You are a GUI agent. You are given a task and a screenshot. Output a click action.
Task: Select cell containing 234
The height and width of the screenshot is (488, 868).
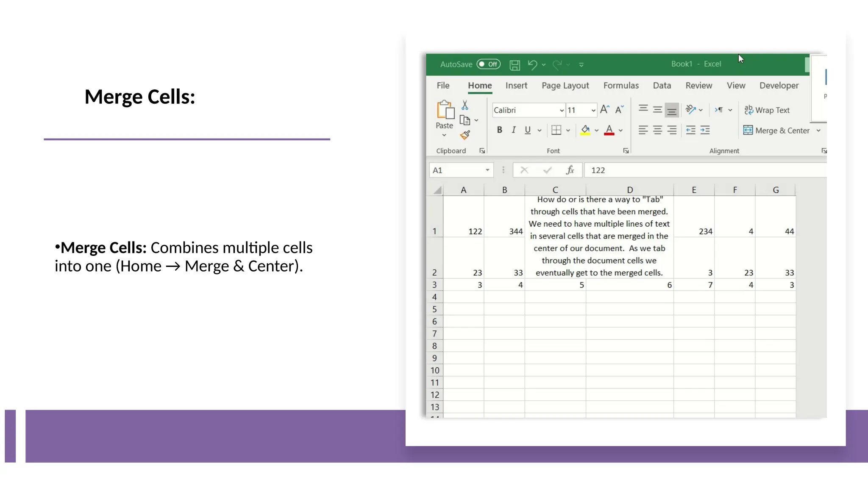694,217
